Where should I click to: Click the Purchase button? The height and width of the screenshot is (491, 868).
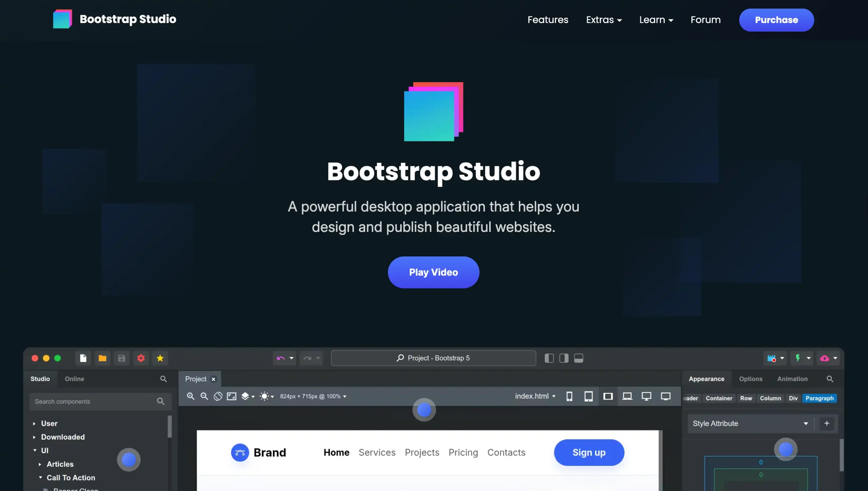pyautogui.click(x=776, y=20)
